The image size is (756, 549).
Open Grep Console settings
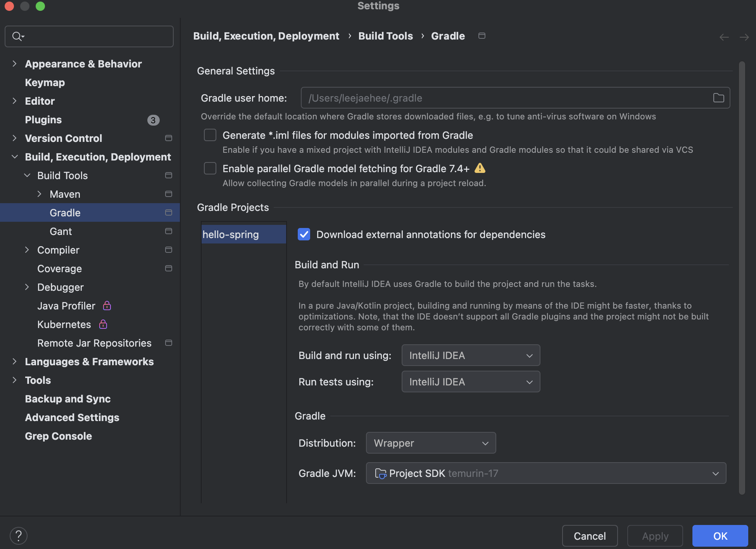[59, 436]
